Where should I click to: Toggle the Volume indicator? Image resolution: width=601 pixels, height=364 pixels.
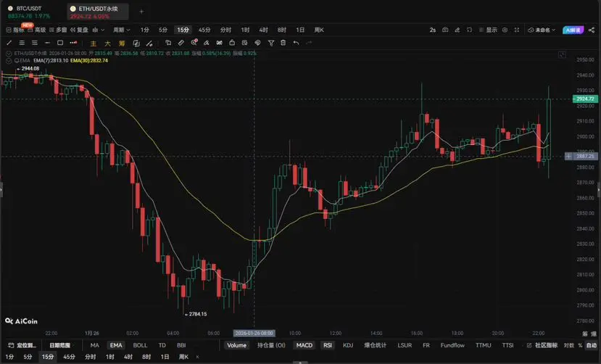(x=236, y=345)
